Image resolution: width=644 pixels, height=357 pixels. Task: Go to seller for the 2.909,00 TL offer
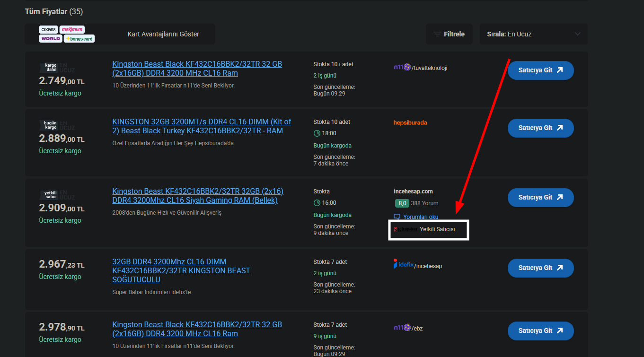[540, 197]
